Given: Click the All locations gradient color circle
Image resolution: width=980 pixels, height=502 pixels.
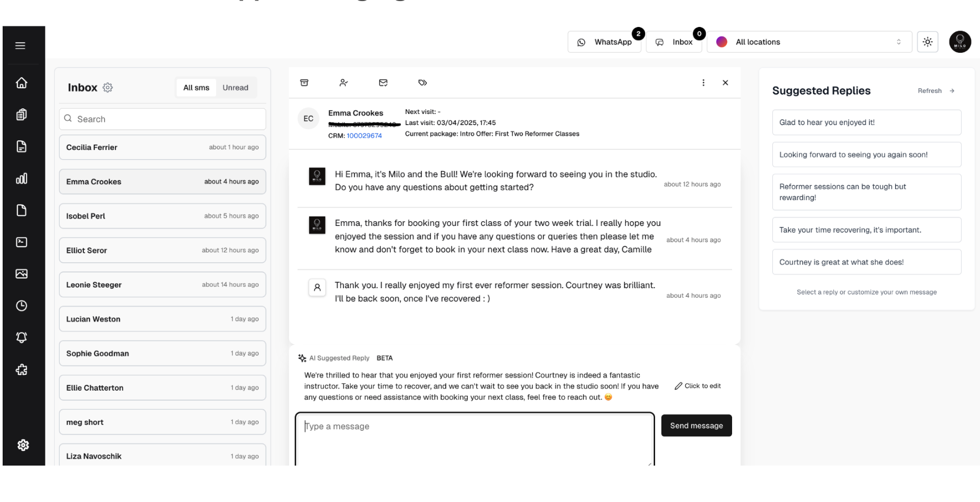Looking at the screenshot, I should [x=722, y=42].
